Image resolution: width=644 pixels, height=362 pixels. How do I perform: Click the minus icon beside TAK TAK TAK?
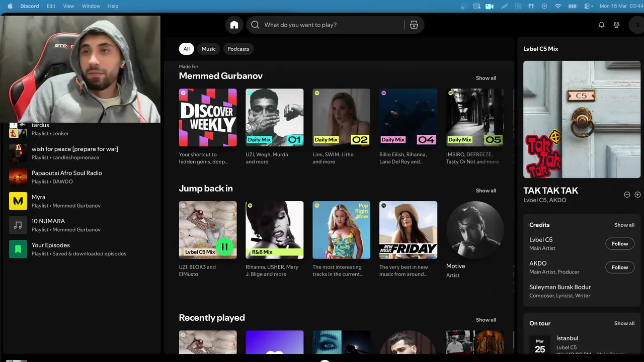(x=627, y=195)
